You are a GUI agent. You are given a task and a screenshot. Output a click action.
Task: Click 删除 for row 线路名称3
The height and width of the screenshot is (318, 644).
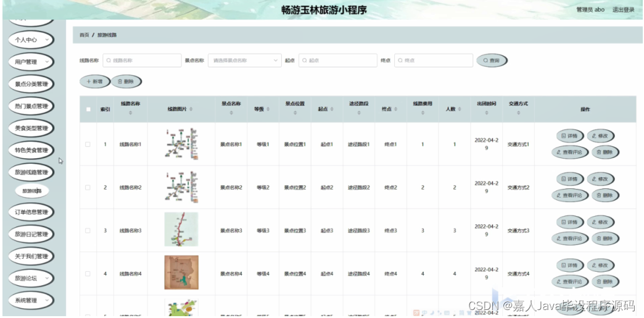[x=605, y=238]
